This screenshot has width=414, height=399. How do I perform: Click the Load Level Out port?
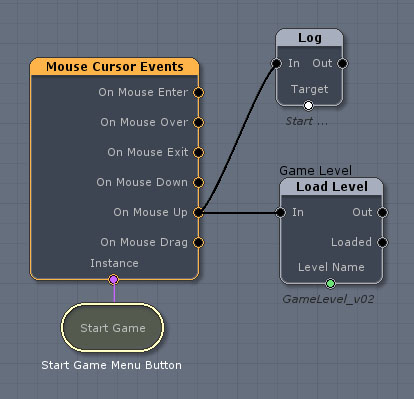[383, 212]
